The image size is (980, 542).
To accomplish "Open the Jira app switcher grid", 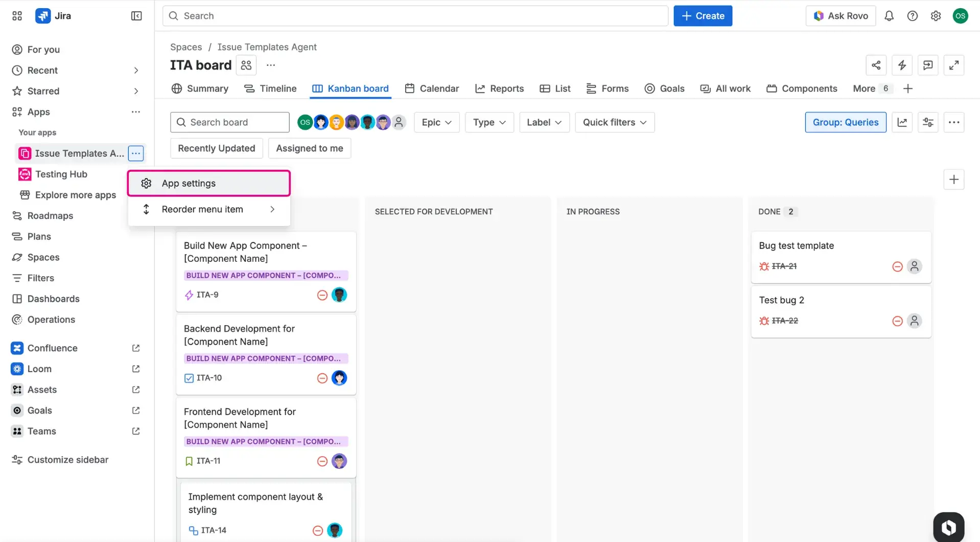I will point(16,16).
